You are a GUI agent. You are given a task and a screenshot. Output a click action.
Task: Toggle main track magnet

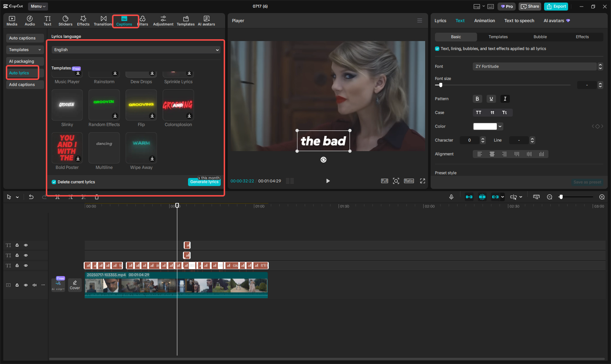click(469, 197)
